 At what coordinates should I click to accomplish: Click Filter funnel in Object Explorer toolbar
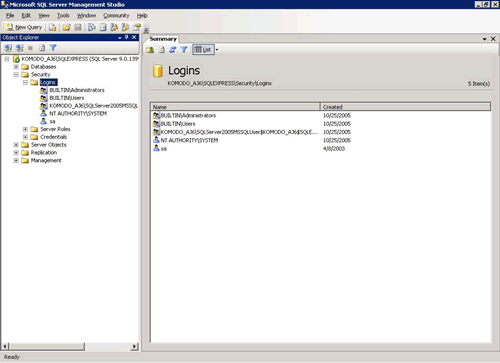click(x=53, y=48)
